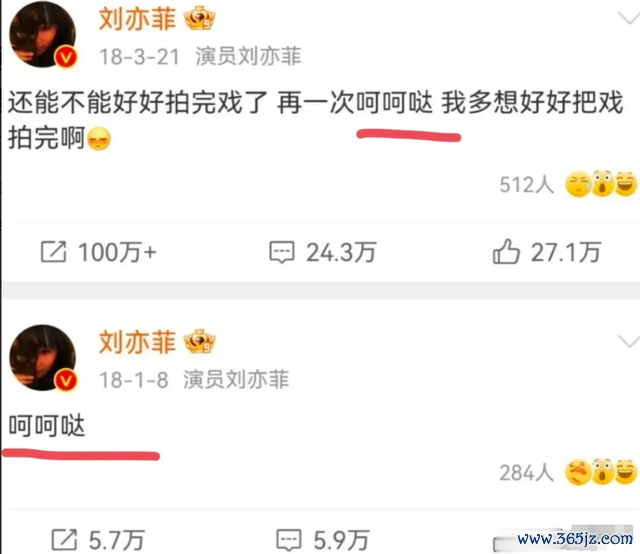Image resolution: width=640 pixels, height=554 pixels.
Task: Click verified V badge on first avatar
Action: click(x=66, y=57)
